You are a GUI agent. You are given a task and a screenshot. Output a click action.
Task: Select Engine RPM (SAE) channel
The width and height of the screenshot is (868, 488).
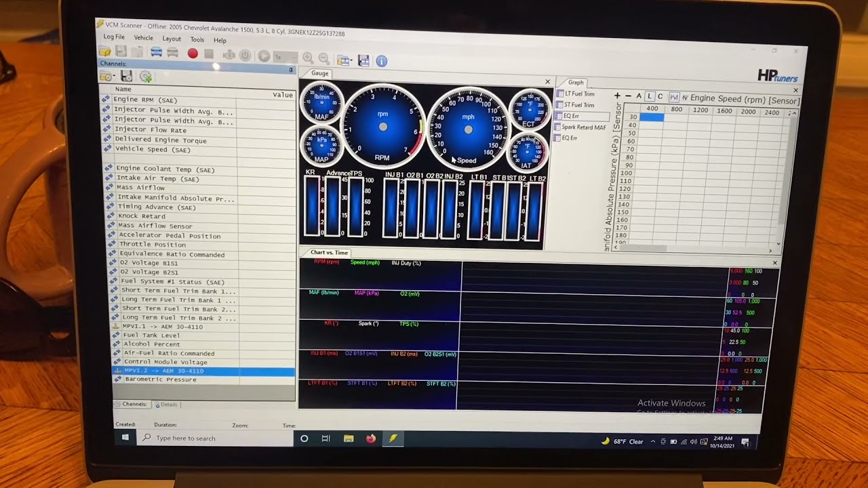point(198,100)
